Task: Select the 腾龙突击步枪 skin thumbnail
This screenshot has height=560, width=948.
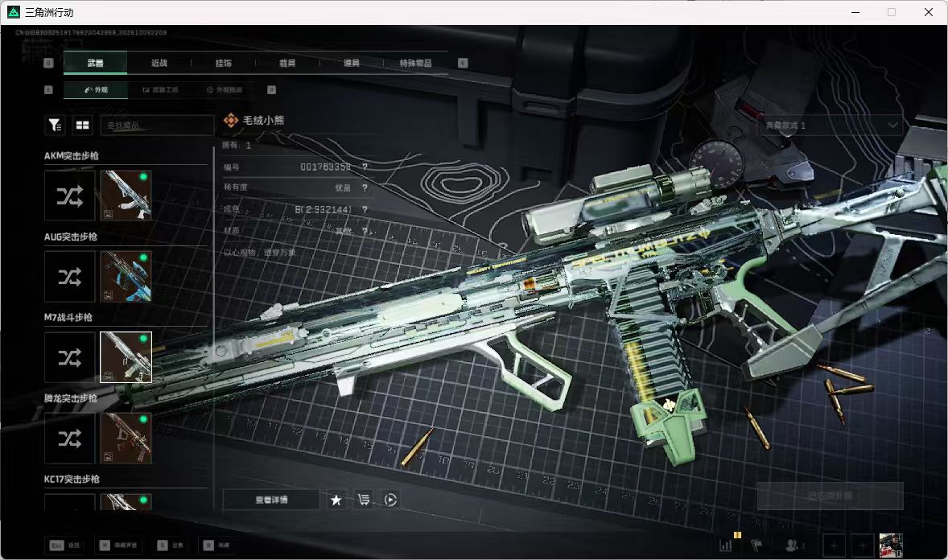Action: pos(126,438)
